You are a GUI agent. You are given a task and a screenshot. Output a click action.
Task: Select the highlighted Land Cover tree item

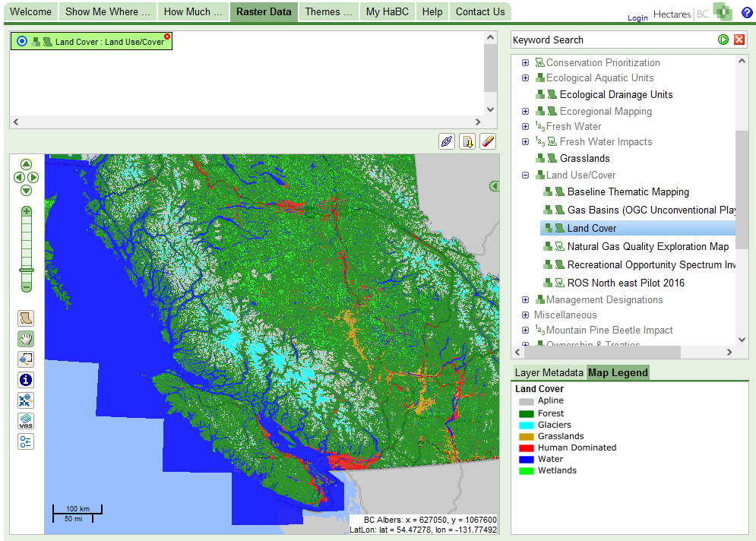[638, 228]
